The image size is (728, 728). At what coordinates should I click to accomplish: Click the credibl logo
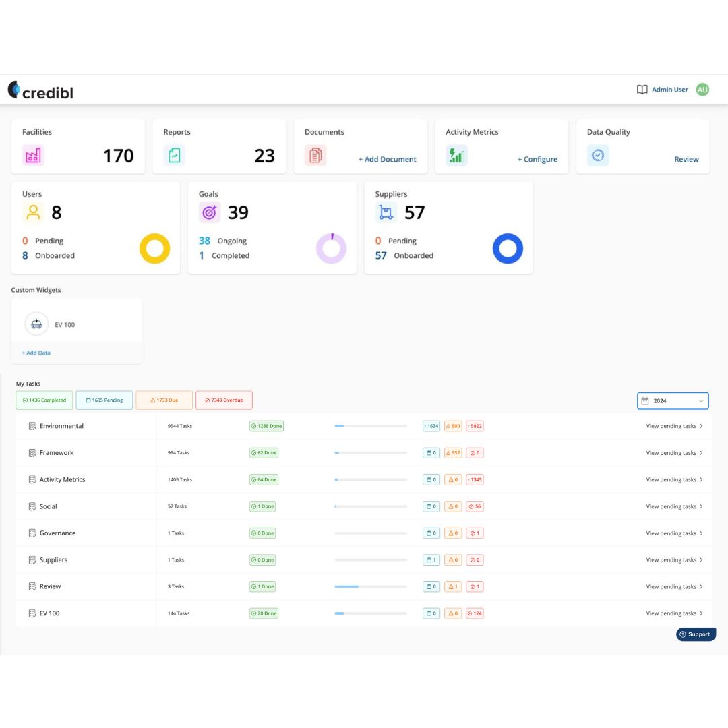(40, 90)
